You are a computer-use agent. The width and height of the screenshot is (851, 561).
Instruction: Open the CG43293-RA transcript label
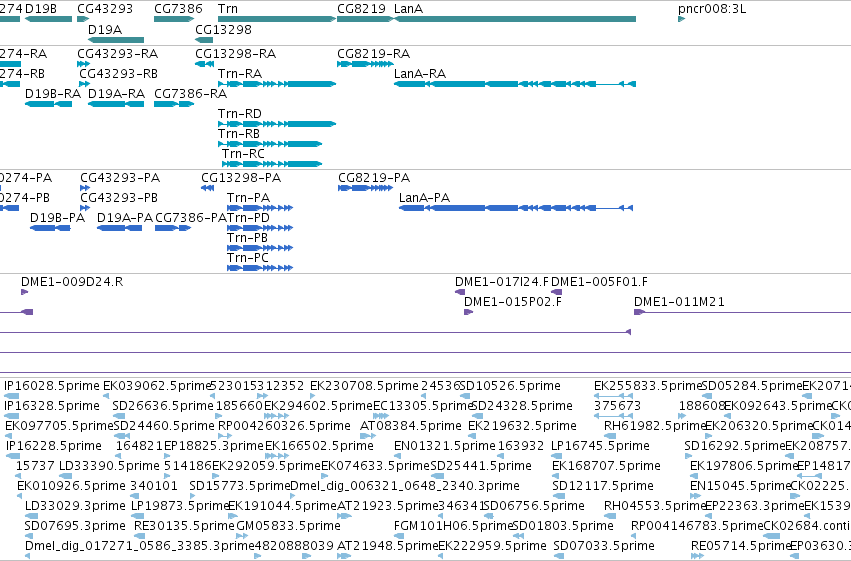point(117,54)
